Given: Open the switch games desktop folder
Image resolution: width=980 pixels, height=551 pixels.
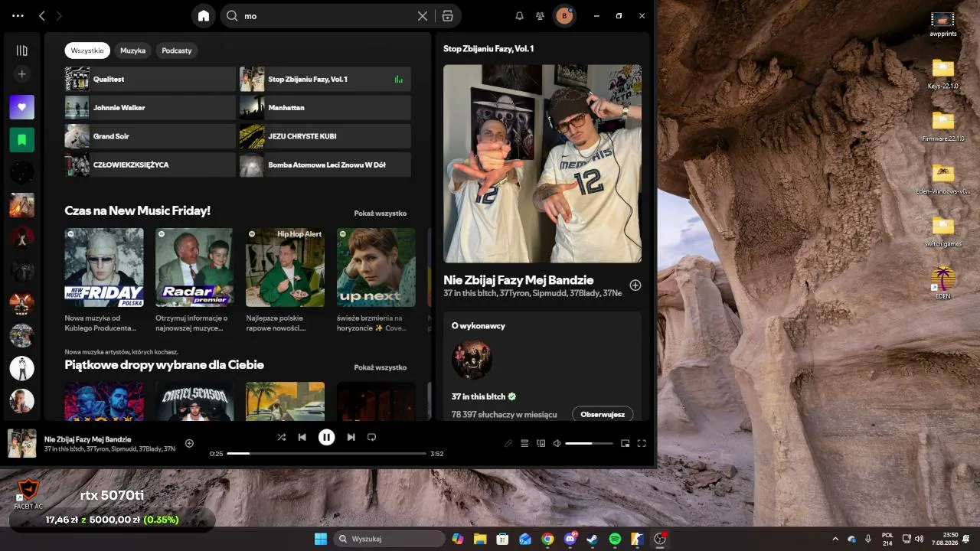Looking at the screenshot, I should pyautogui.click(x=943, y=231).
